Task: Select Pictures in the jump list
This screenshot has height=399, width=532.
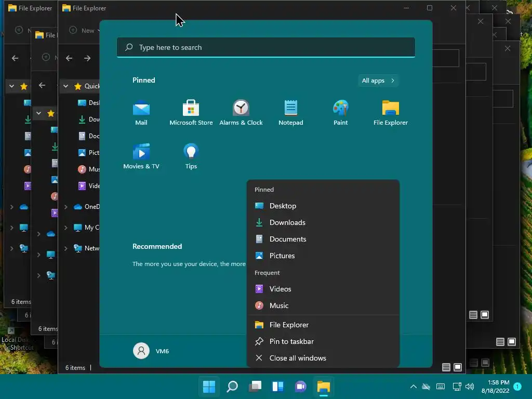Action: [323, 256]
